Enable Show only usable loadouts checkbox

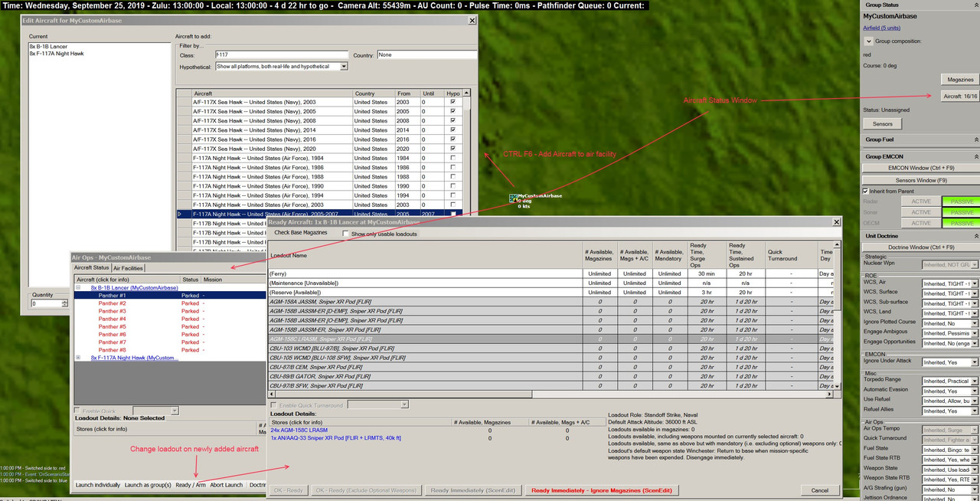346,234
